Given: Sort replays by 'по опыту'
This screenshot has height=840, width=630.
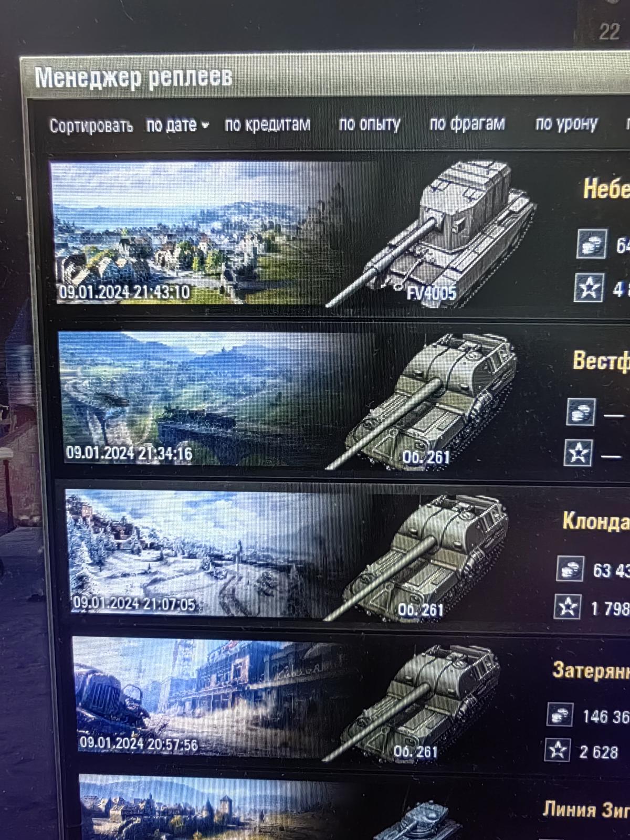Looking at the screenshot, I should [370, 124].
